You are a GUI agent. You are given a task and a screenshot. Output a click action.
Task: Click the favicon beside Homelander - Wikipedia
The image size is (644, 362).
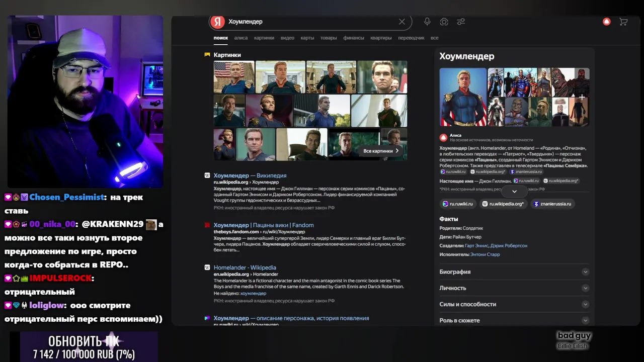point(207,267)
